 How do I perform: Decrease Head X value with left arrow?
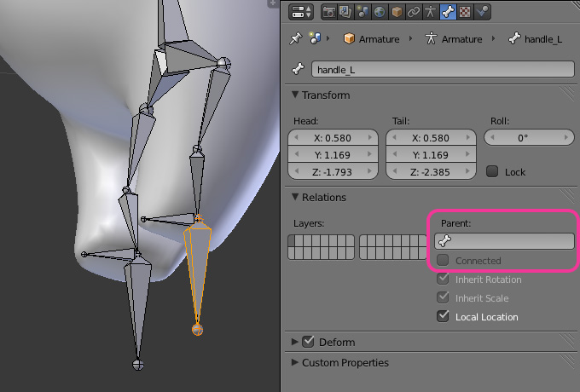(x=296, y=138)
